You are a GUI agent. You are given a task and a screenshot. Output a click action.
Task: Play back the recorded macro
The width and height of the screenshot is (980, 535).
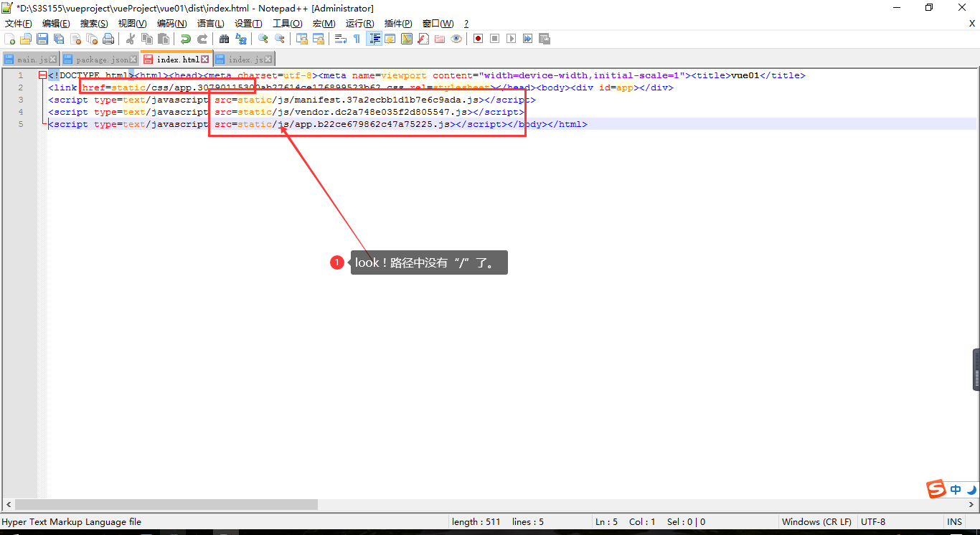coord(511,39)
